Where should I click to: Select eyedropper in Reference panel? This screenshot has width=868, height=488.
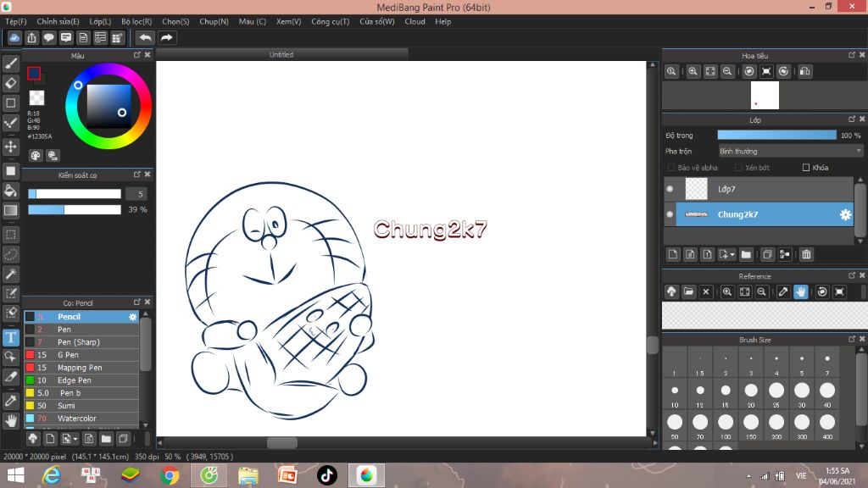pyautogui.click(x=782, y=291)
